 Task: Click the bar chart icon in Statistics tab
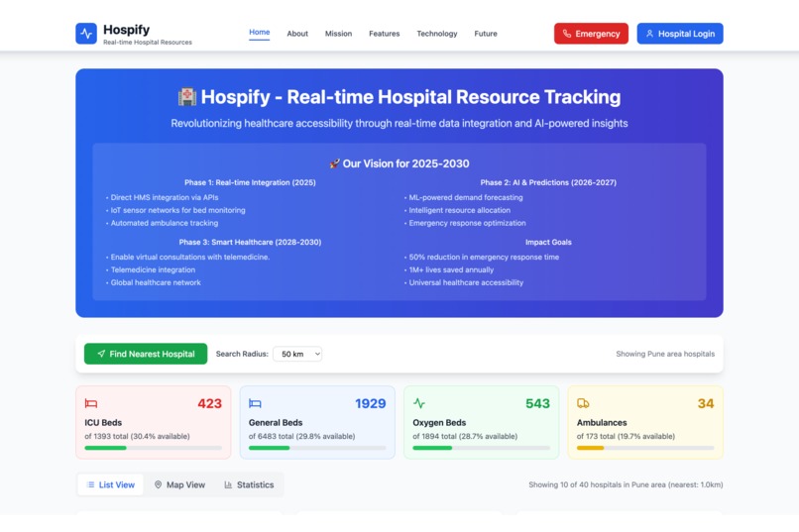(228, 484)
